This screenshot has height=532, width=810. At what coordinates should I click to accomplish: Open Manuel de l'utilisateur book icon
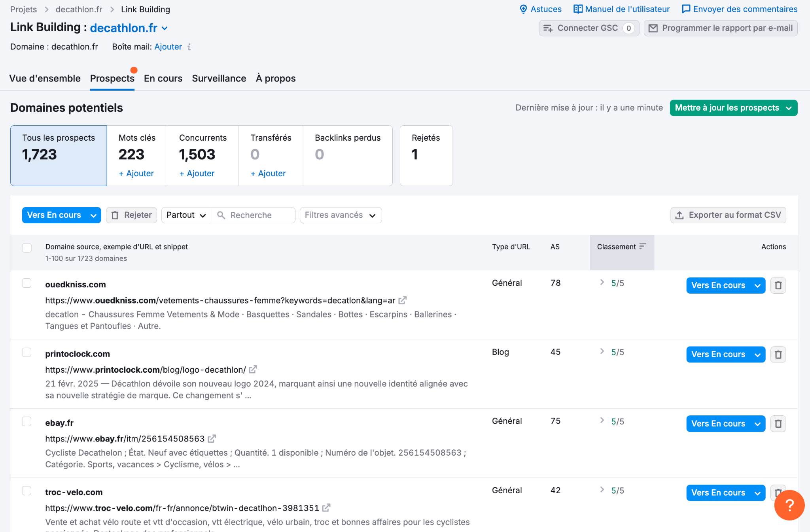pyautogui.click(x=578, y=9)
